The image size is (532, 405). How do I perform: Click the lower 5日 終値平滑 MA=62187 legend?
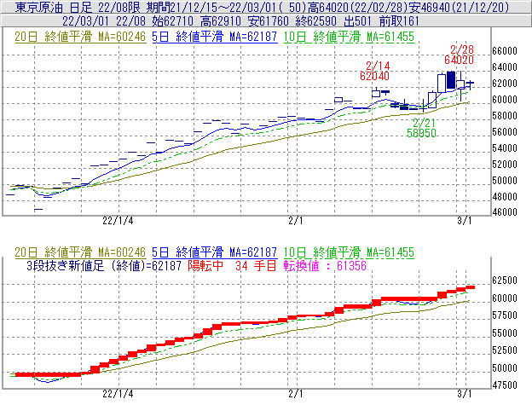tap(215, 252)
